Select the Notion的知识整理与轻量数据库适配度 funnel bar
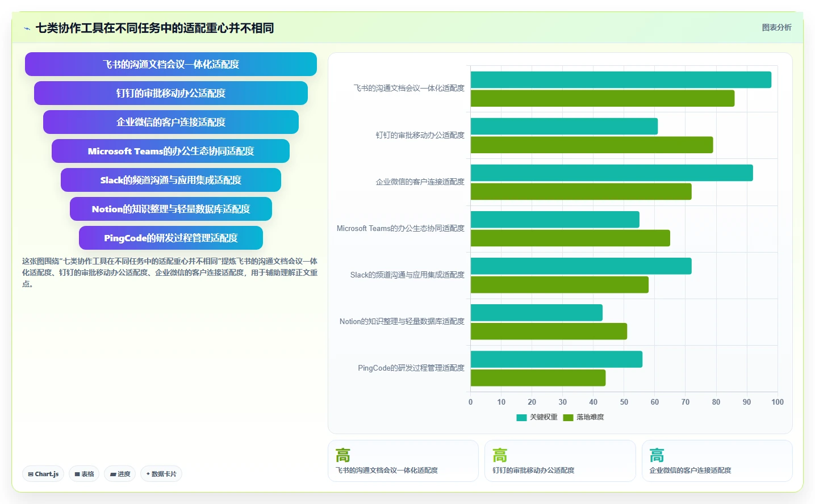The image size is (815, 504). pyautogui.click(x=171, y=209)
